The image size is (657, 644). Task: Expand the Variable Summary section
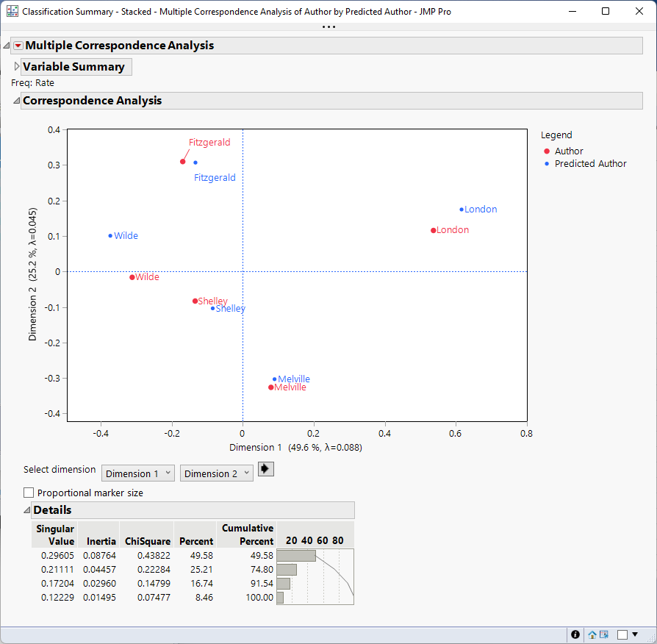tap(15, 66)
